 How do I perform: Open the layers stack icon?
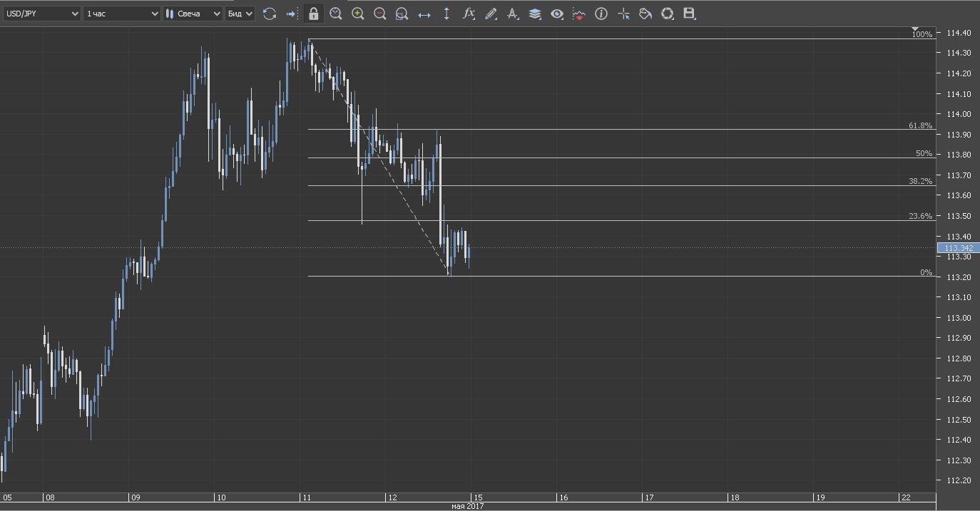click(534, 14)
